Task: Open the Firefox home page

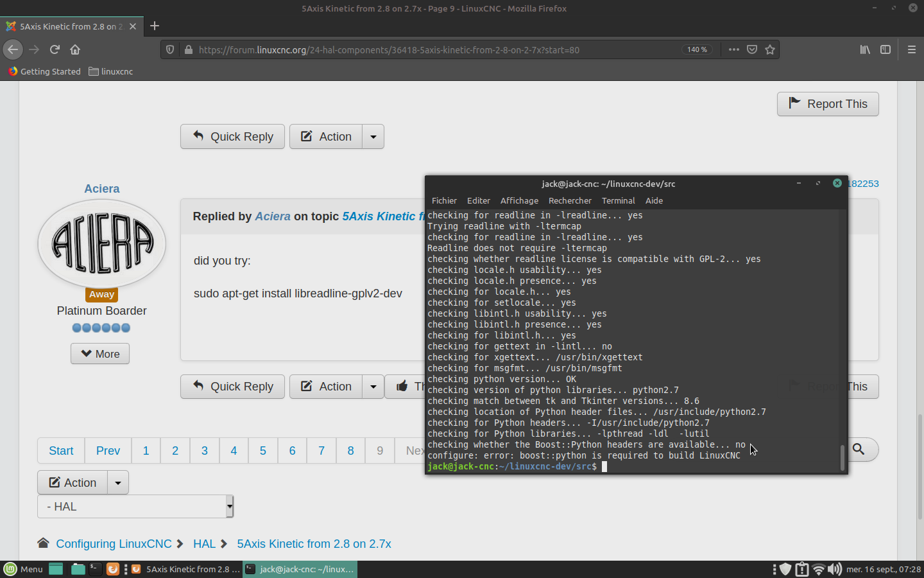Action: coord(75,49)
